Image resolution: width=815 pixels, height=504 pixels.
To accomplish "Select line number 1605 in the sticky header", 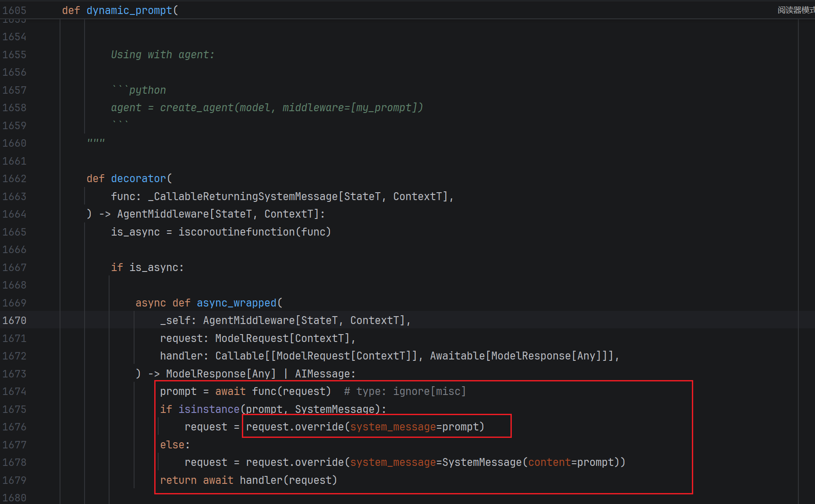I will (14, 10).
